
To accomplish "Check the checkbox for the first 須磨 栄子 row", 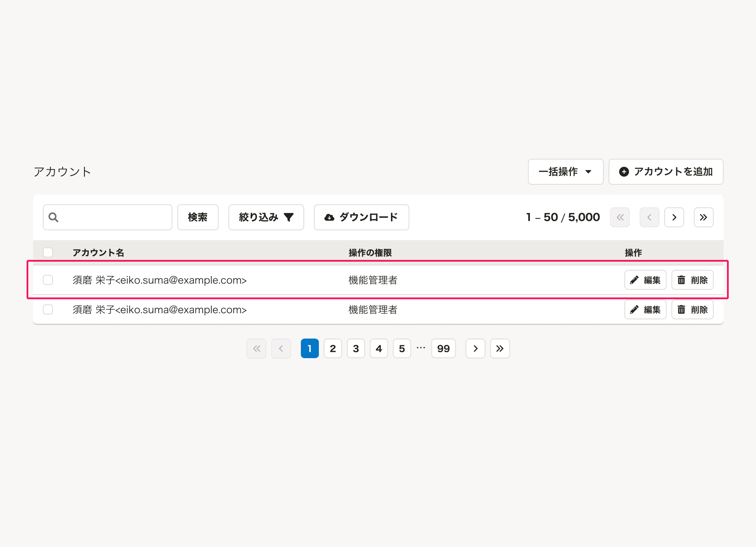I will pos(48,280).
